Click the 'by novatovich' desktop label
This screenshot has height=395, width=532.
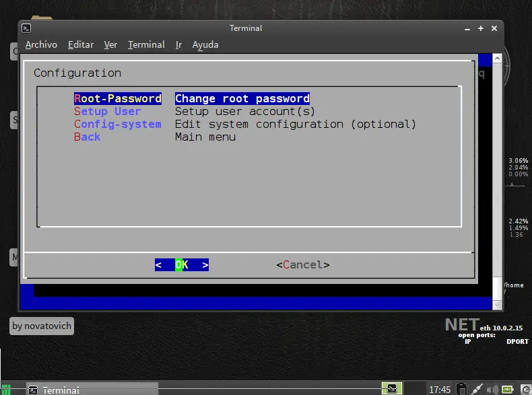click(x=42, y=326)
